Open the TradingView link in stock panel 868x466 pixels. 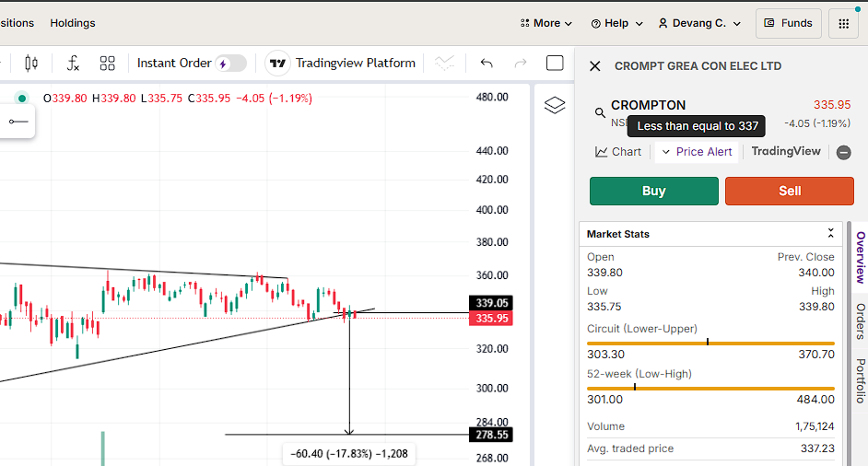coord(785,151)
